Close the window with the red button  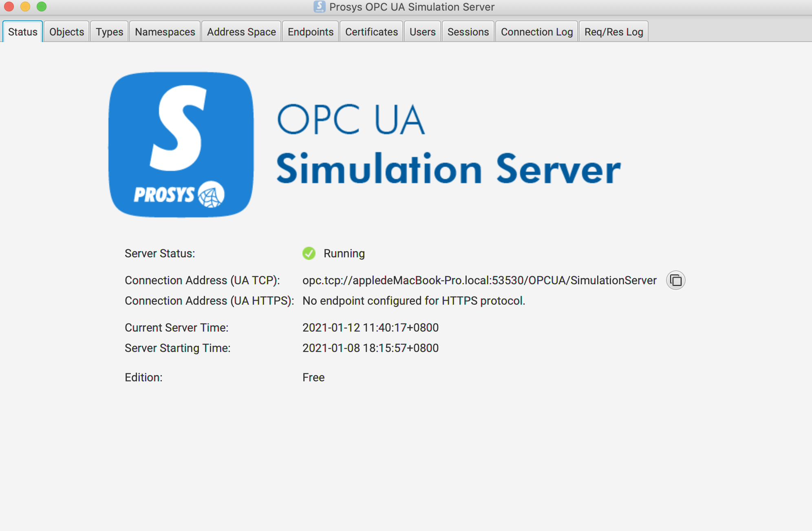[x=9, y=7]
